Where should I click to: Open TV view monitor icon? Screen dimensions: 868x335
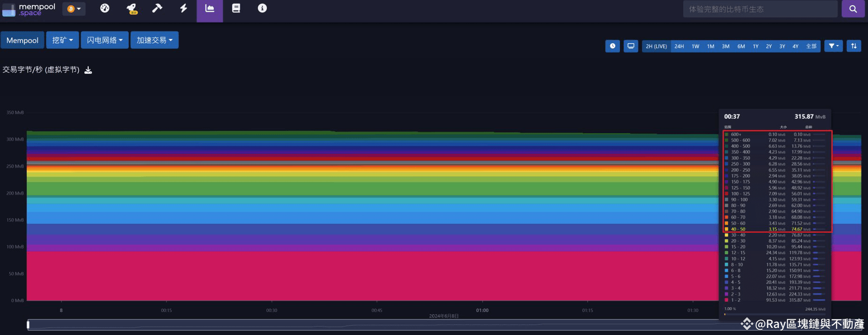(x=631, y=46)
